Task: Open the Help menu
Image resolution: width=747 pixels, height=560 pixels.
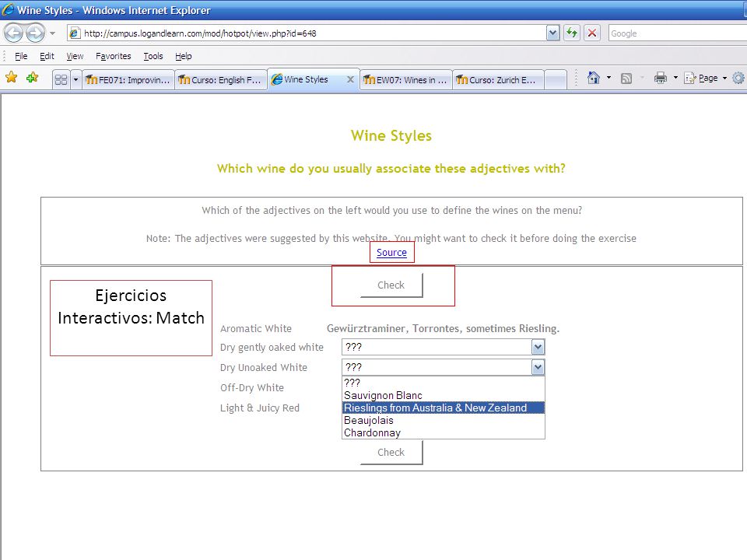Action: click(184, 56)
